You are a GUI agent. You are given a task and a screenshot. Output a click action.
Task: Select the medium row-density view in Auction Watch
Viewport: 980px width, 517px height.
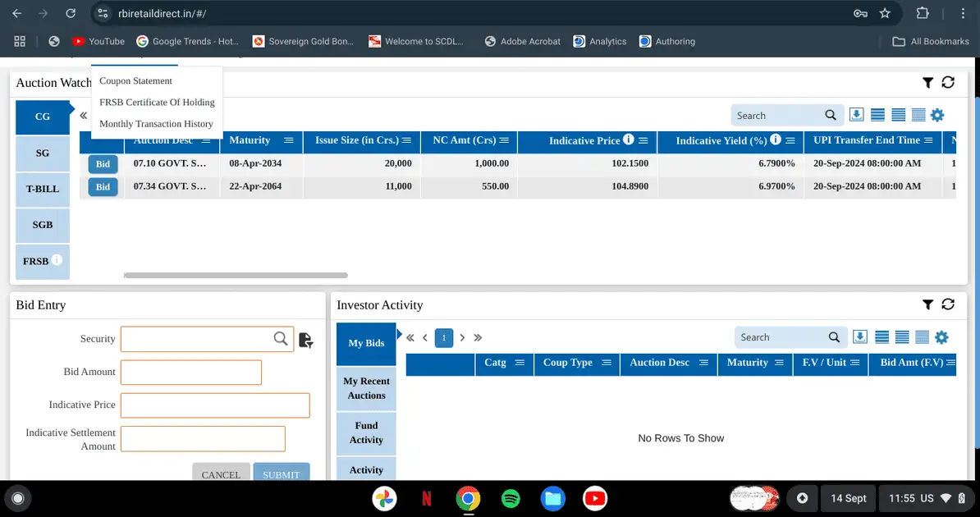point(898,115)
